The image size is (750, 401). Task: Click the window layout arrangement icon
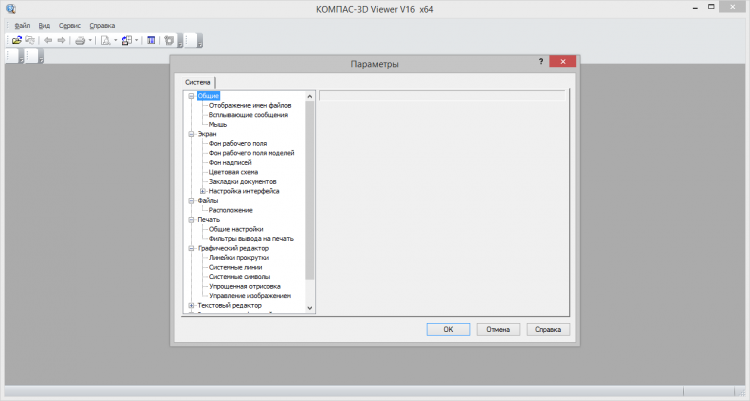point(126,41)
